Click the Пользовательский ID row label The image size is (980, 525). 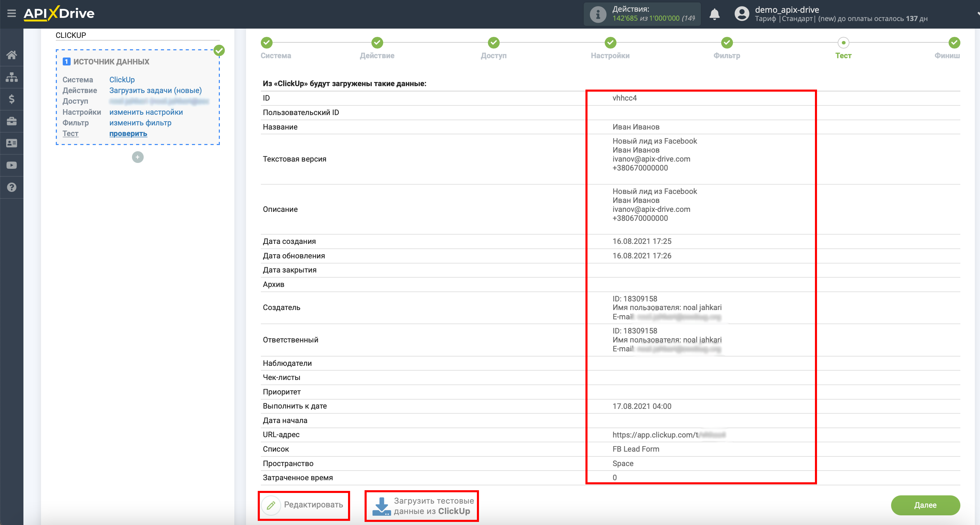pyautogui.click(x=300, y=113)
